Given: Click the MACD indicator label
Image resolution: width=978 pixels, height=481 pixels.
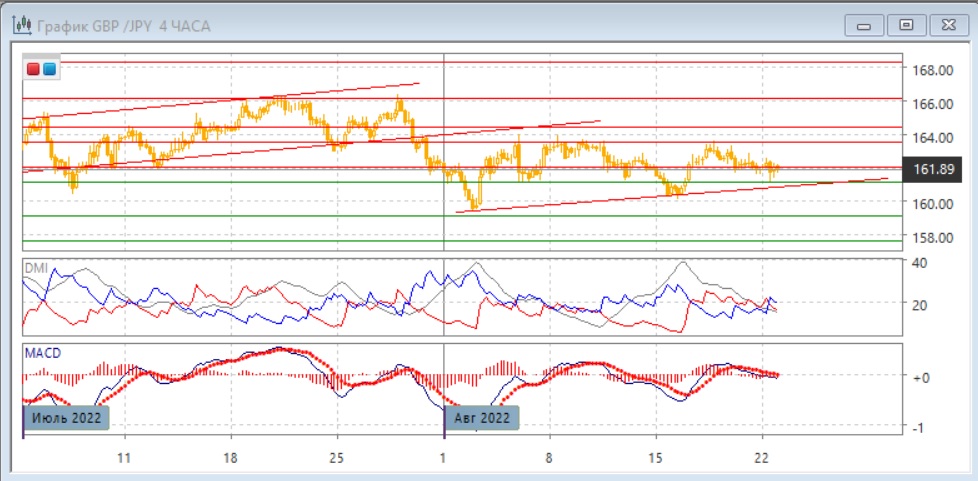Looking at the screenshot, I should 42,353.
